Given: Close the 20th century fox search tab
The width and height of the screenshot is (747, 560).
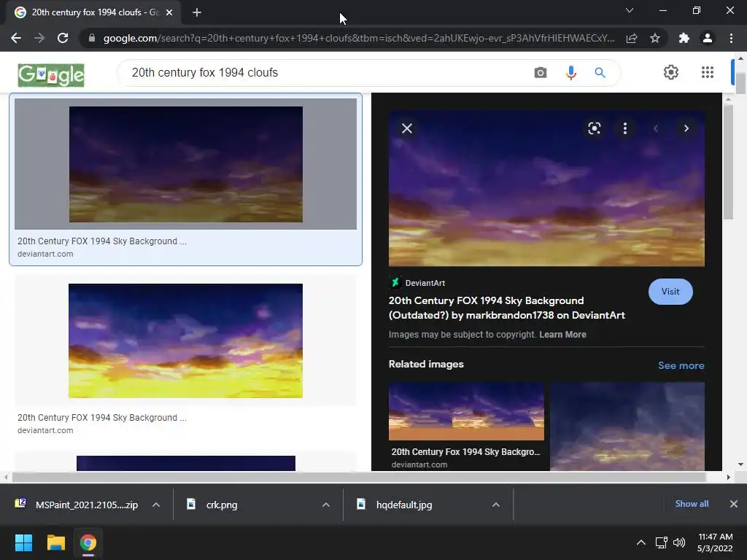Looking at the screenshot, I should point(169,12).
